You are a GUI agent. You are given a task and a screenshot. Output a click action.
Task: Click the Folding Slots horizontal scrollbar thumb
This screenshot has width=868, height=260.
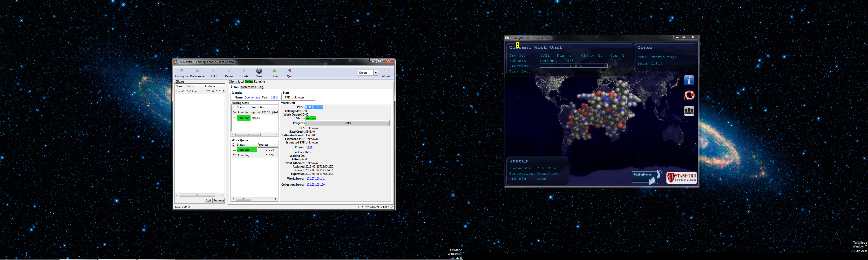tap(248, 135)
